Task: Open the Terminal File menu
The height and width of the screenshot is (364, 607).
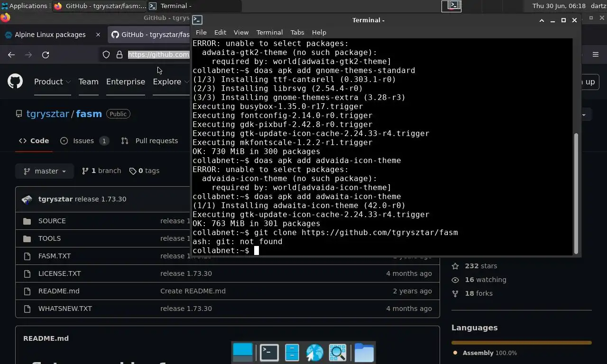Action: tap(201, 32)
